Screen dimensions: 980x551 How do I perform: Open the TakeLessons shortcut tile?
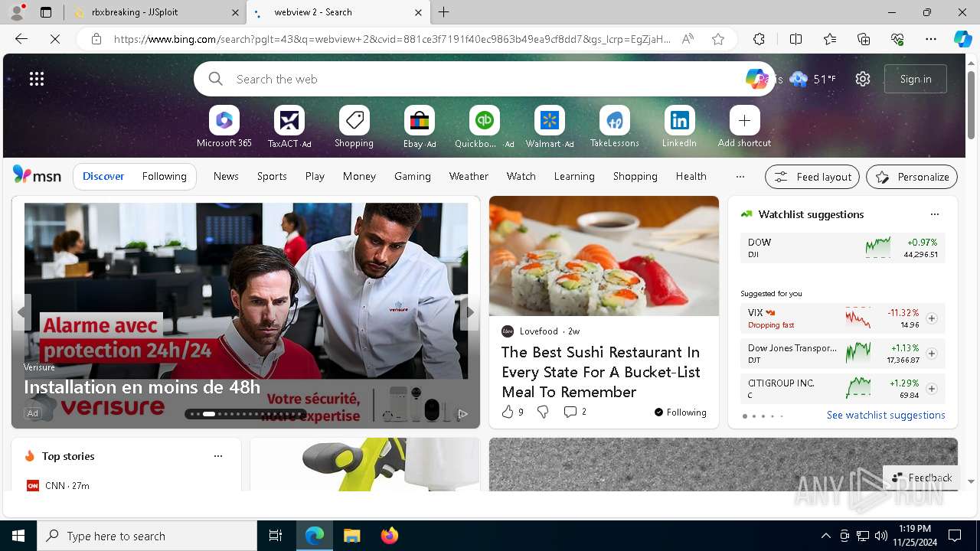[614, 127]
